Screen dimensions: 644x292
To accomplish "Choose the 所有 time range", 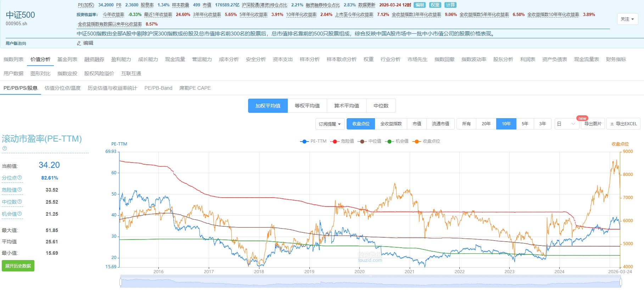I will (466, 124).
